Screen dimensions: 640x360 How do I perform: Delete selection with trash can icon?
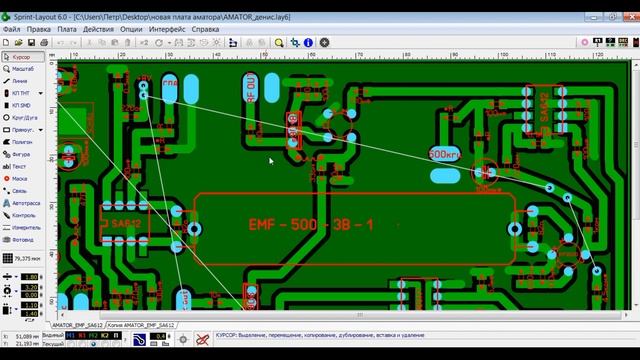pyautogui.click(x=128, y=42)
